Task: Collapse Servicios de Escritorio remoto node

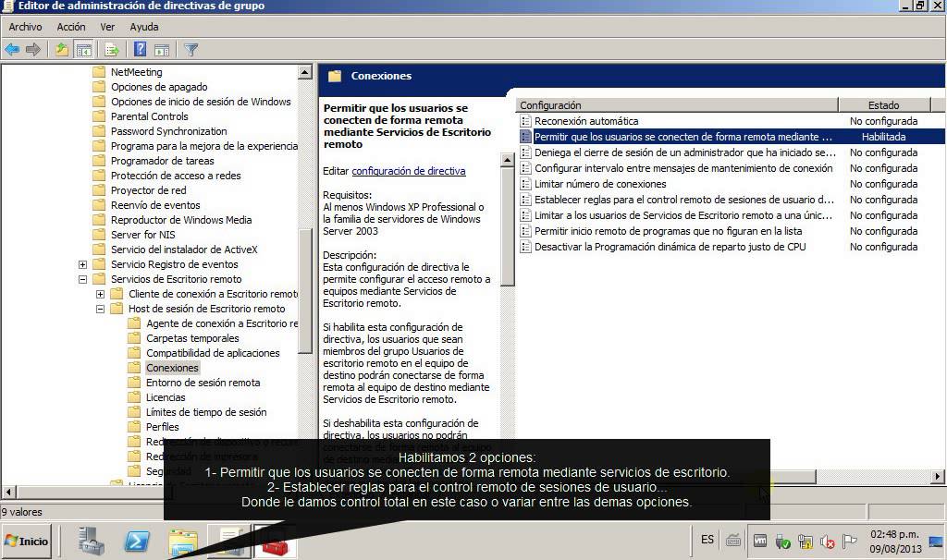Action: pos(82,279)
